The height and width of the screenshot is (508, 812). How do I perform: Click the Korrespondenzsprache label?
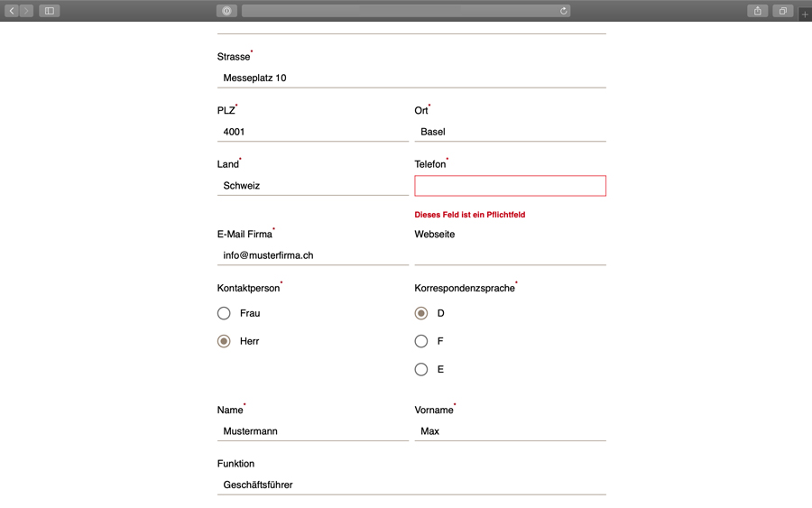(x=465, y=289)
